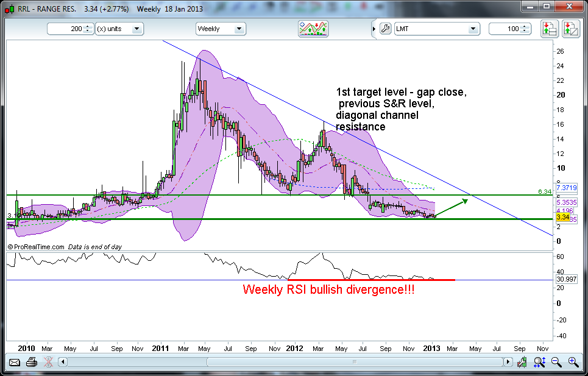Click the scrollbar left arrow button
The width and height of the screenshot is (588, 376).
62,362
